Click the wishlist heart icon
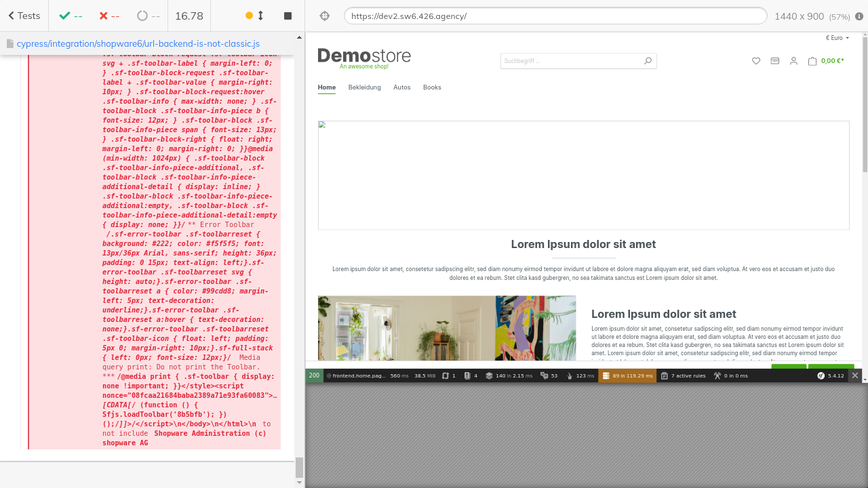Screen dimensions: 868x488 point(756,61)
